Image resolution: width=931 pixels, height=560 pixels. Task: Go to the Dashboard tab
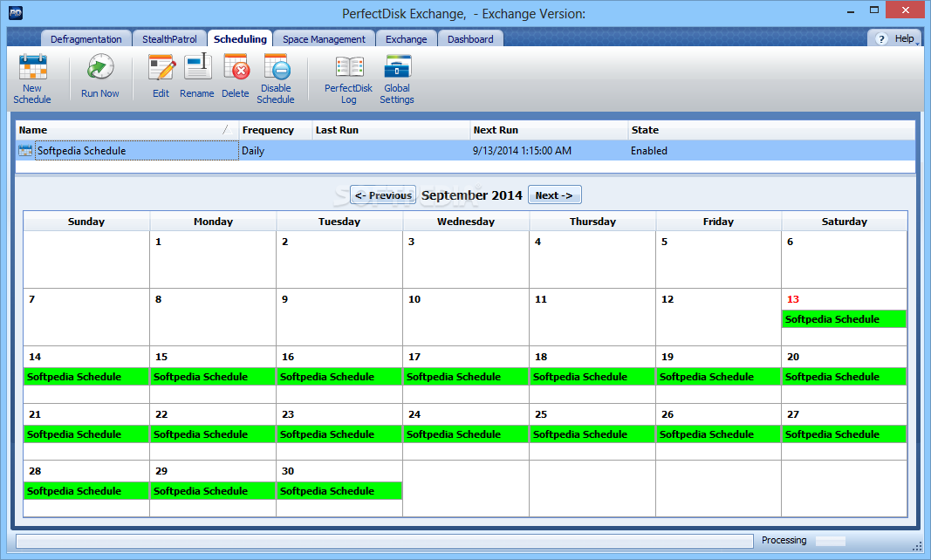470,38
